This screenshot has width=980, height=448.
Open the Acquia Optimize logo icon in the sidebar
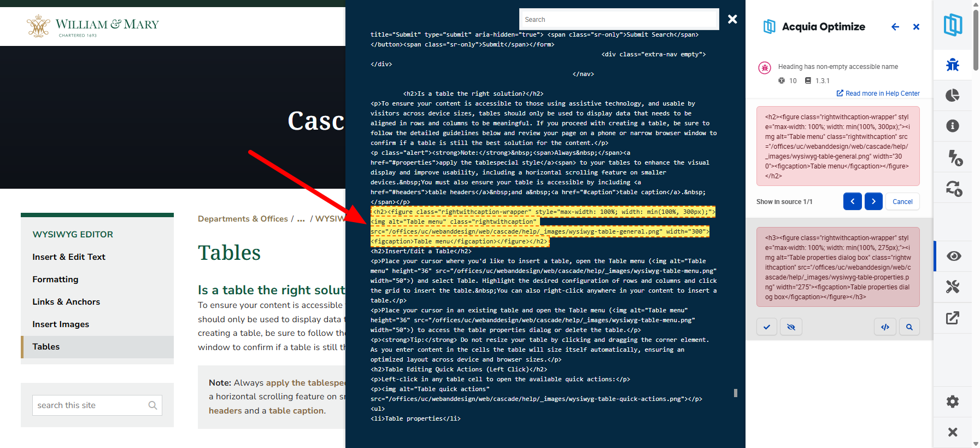pyautogui.click(x=953, y=25)
